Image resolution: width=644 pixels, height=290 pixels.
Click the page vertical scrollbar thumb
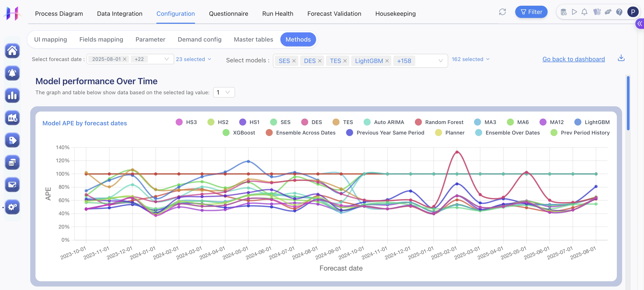pyautogui.click(x=628, y=103)
